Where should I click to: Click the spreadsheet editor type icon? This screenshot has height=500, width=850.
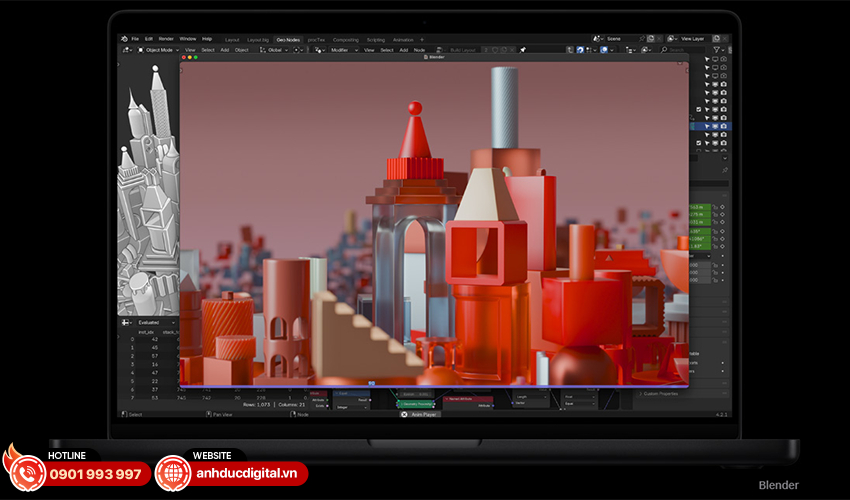pos(127,323)
